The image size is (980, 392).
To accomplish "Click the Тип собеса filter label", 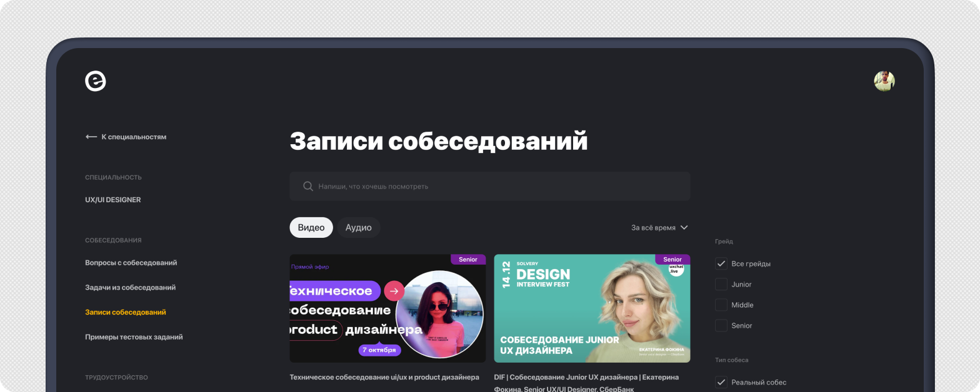I will (x=731, y=360).
